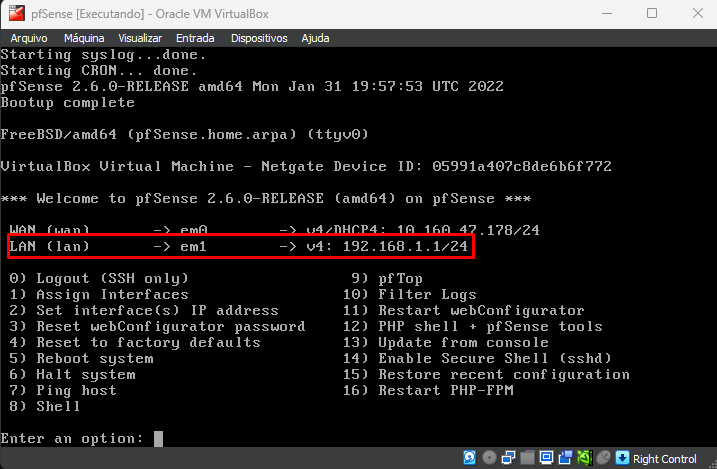The height and width of the screenshot is (469, 717).
Task: Click '15) Restore recent configuration' text
Action: [486, 374]
